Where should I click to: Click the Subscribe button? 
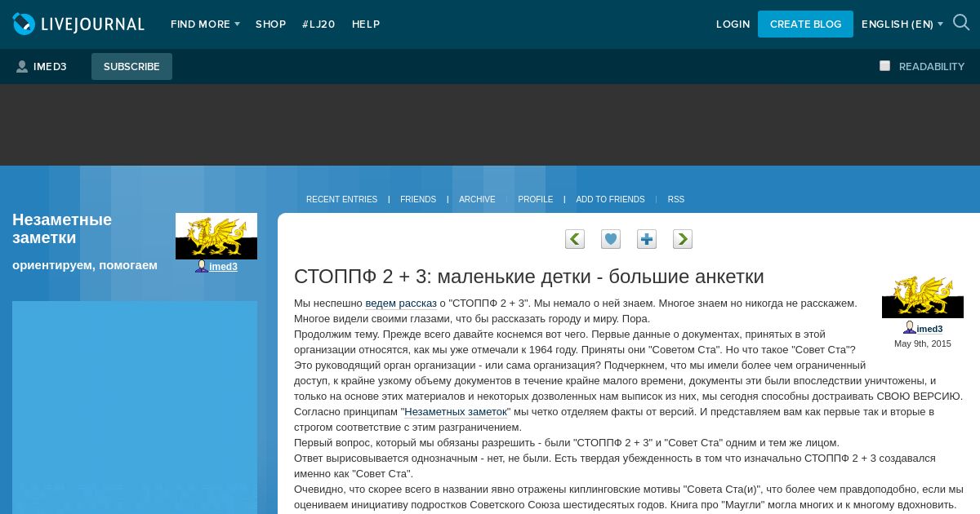tap(131, 67)
